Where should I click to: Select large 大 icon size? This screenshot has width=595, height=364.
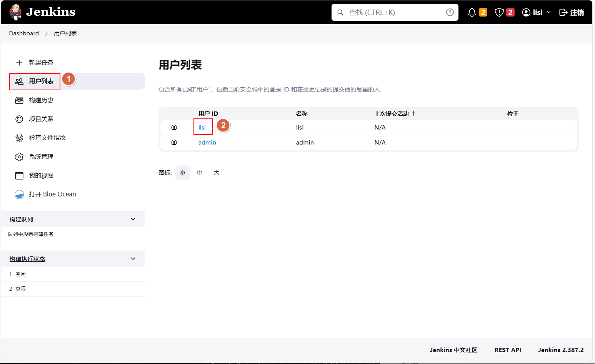tap(217, 173)
